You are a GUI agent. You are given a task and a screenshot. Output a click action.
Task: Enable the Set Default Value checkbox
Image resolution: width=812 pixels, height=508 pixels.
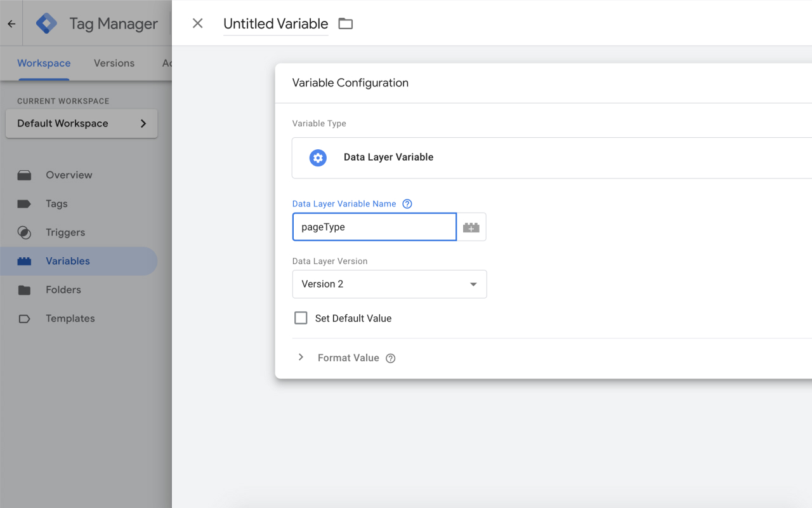301,318
